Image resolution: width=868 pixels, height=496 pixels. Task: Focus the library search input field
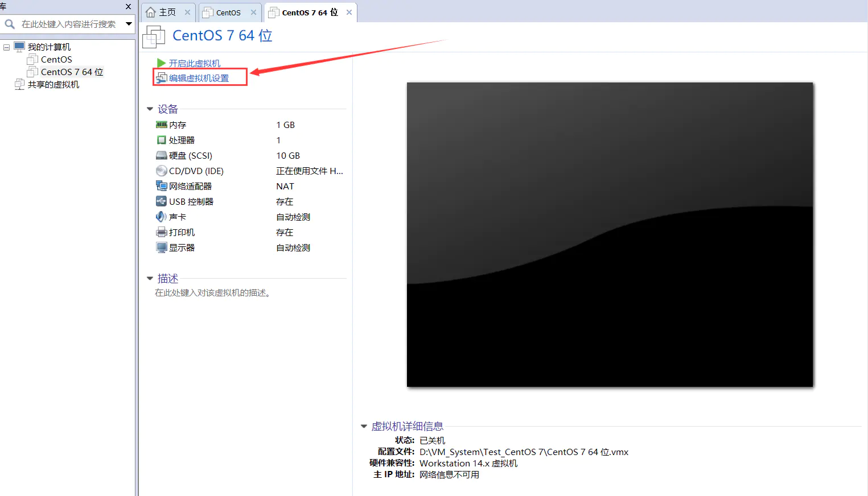tap(69, 24)
